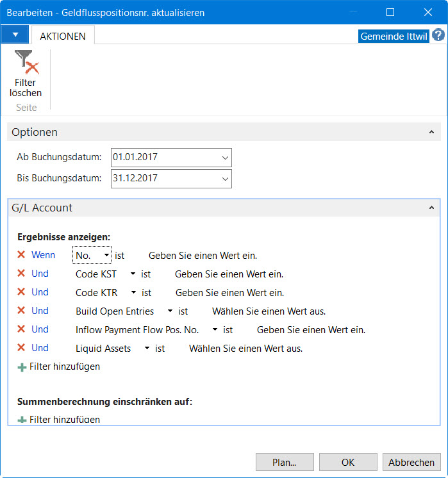Image resolution: width=448 pixels, height=478 pixels.
Task: Click the Abbrechen button
Action: pyautogui.click(x=411, y=462)
